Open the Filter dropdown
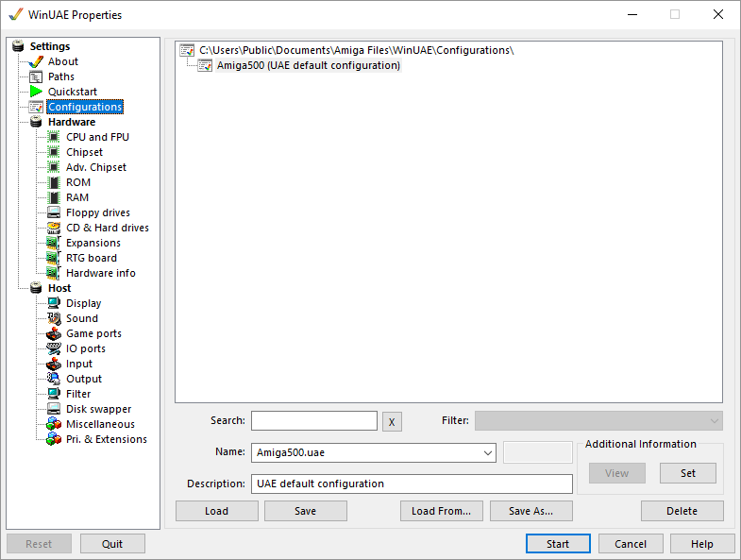Image resolution: width=741 pixels, height=560 pixels. coord(598,420)
